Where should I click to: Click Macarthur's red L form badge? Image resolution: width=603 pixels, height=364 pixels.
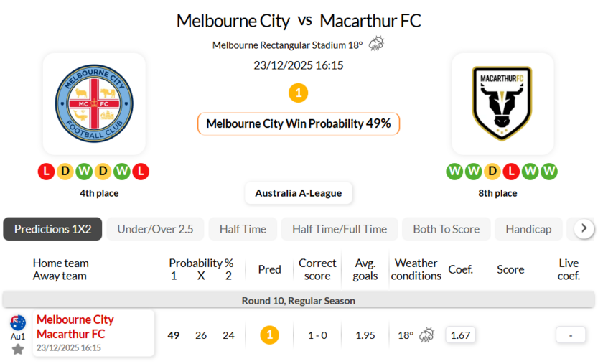click(511, 172)
